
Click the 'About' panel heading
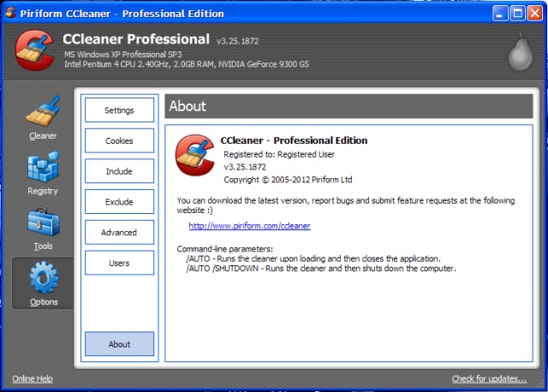(x=188, y=106)
